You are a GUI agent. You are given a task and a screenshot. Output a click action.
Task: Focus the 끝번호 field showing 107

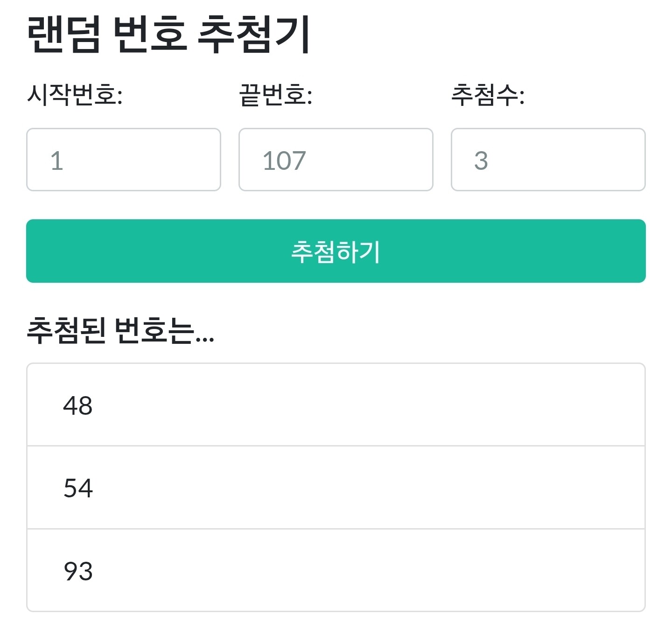[x=336, y=160]
